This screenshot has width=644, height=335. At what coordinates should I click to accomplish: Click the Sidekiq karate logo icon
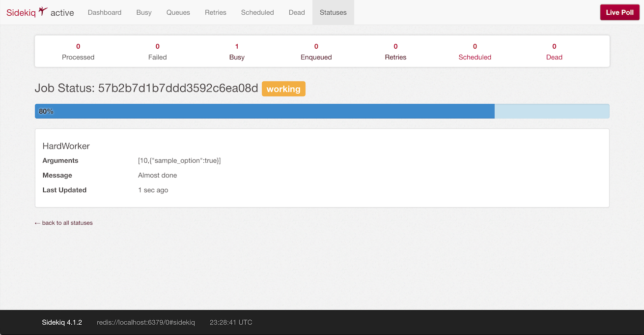(x=43, y=11)
